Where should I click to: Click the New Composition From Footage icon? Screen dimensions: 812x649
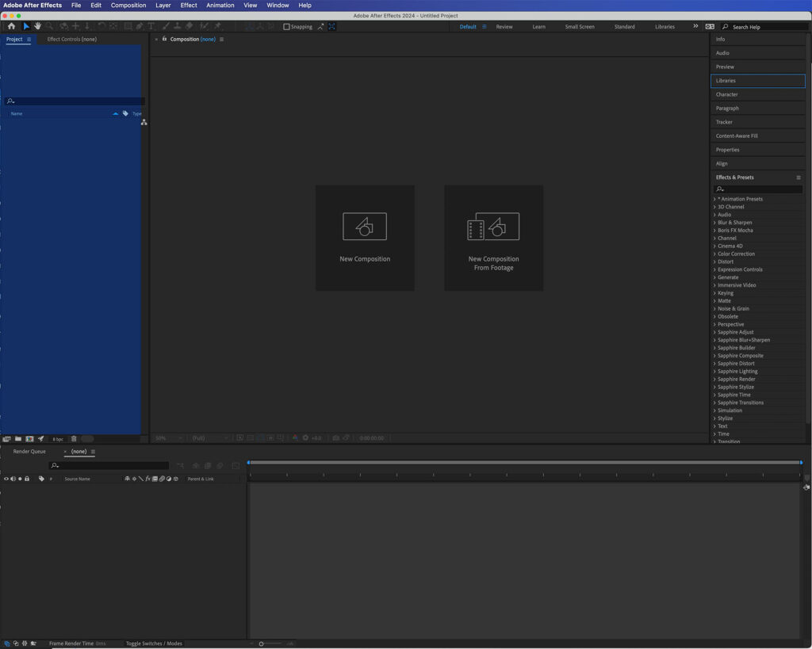coord(493,226)
